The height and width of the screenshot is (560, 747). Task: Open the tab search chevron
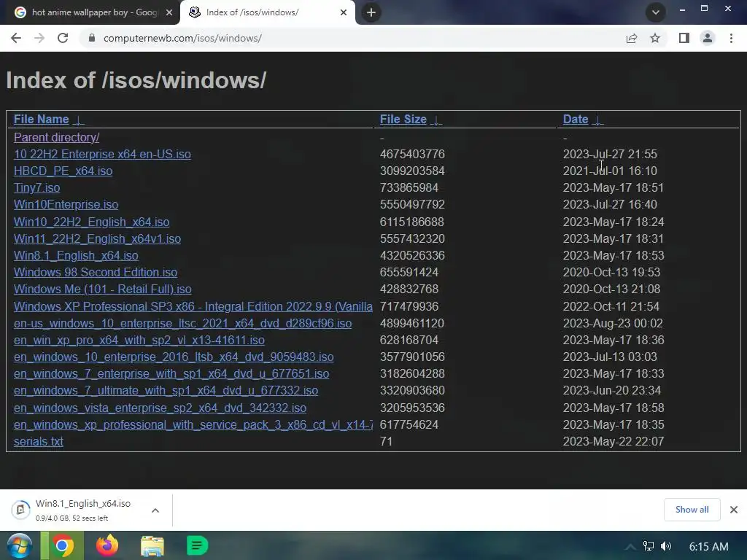pos(656,12)
